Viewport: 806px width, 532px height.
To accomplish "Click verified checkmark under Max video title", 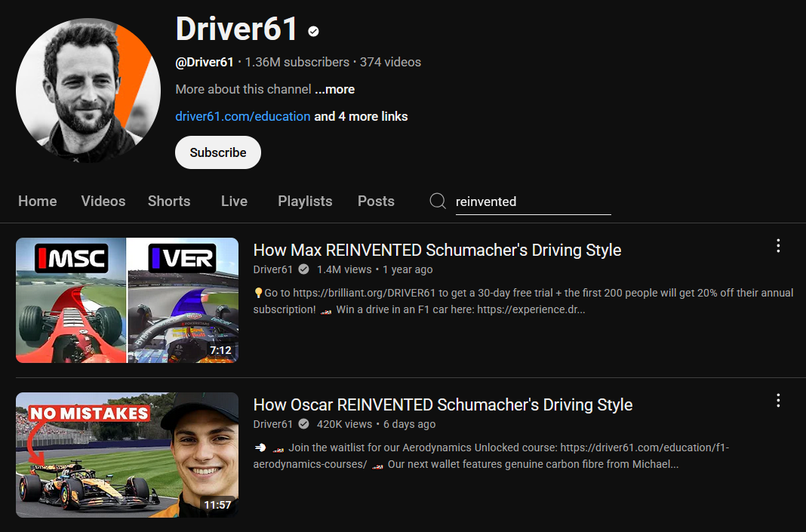I will click(x=304, y=269).
